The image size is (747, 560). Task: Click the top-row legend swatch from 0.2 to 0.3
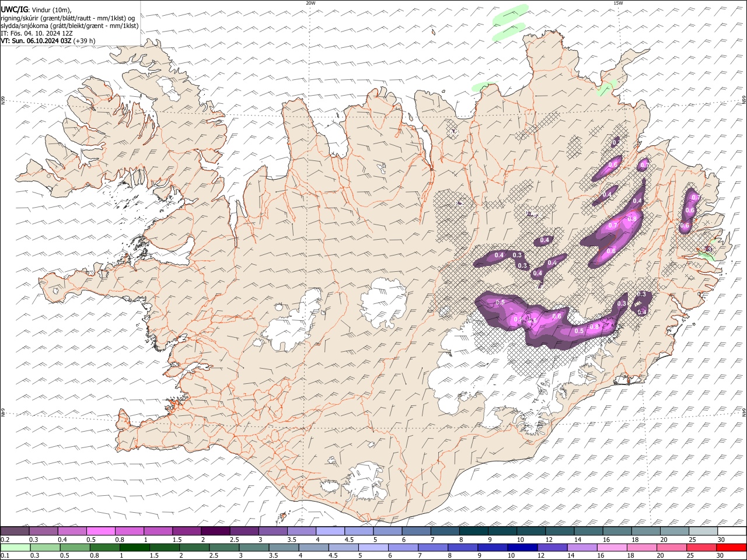(x=15, y=531)
